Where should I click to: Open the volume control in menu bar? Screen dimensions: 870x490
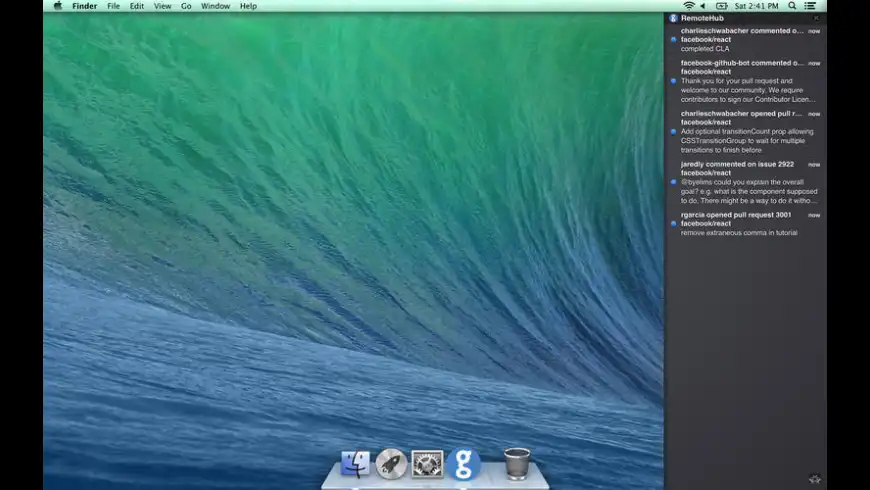click(704, 6)
